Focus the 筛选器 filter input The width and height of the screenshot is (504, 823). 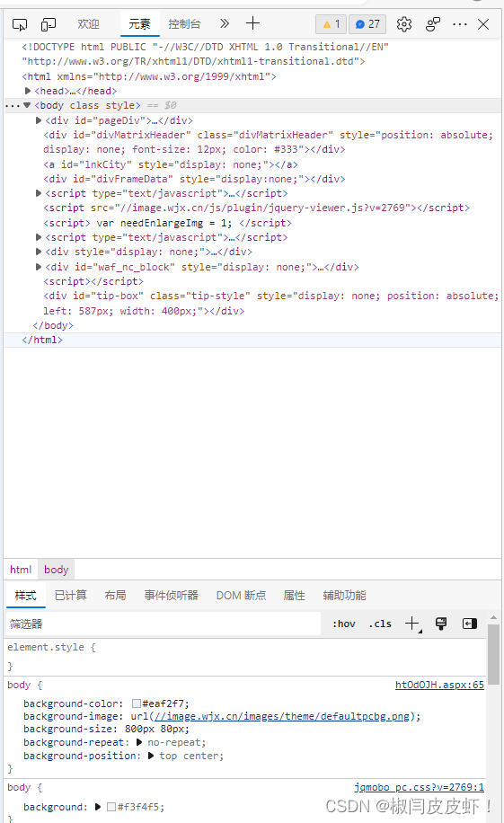pyautogui.click(x=164, y=624)
